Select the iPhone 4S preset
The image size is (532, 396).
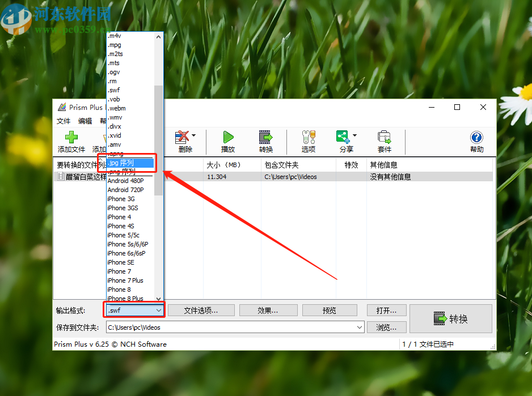click(x=130, y=226)
